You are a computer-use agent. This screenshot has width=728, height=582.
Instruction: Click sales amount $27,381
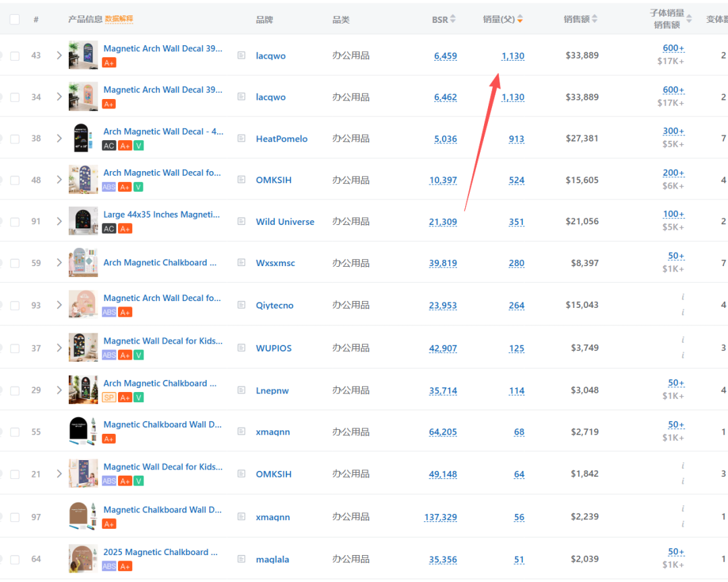point(582,138)
